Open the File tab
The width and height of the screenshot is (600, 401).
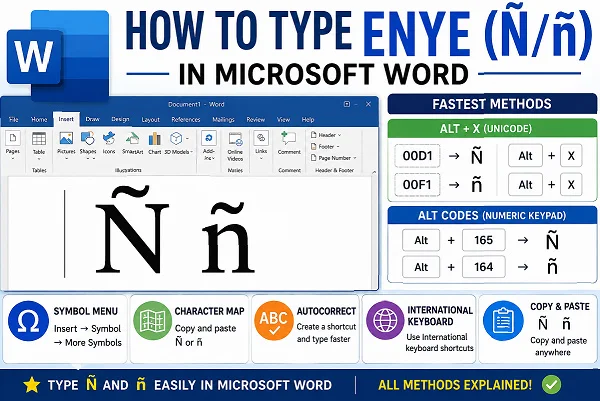click(x=14, y=119)
